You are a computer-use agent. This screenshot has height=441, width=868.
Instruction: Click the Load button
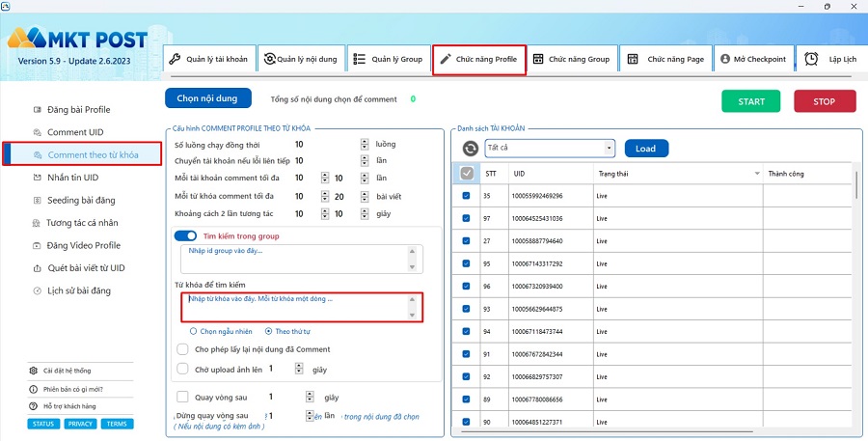pyautogui.click(x=646, y=149)
